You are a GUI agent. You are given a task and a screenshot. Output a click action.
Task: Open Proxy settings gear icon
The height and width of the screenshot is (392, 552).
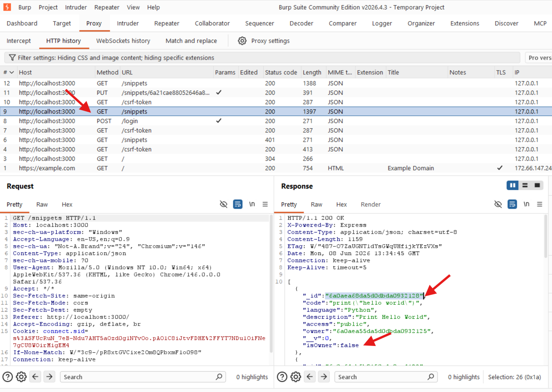click(242, 41)
